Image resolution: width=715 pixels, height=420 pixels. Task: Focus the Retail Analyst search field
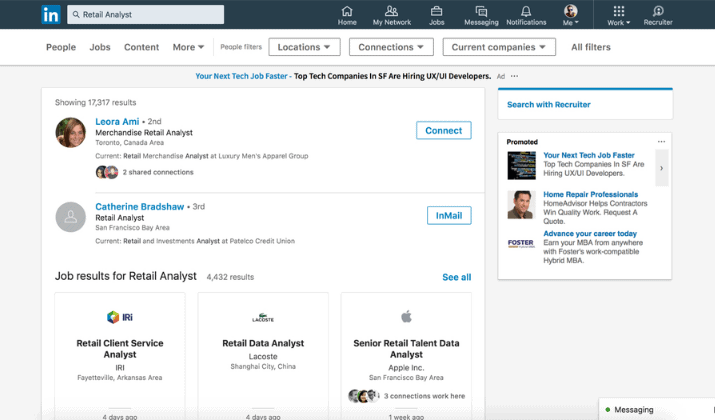coord(145,15)
